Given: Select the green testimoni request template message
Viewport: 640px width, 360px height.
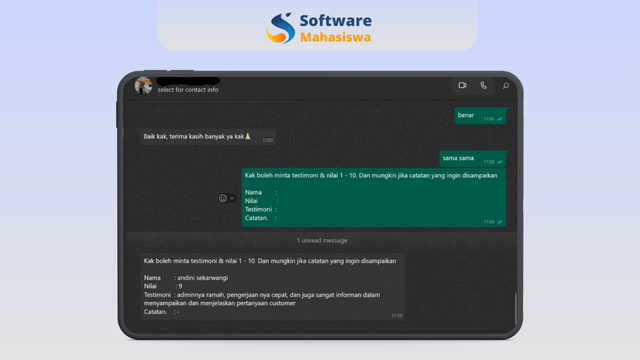Looking at the screenshot, I should click(x=373, y=197).
